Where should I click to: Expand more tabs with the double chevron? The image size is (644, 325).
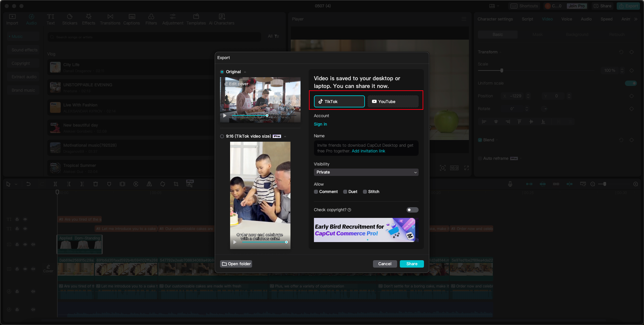[636, 19]
